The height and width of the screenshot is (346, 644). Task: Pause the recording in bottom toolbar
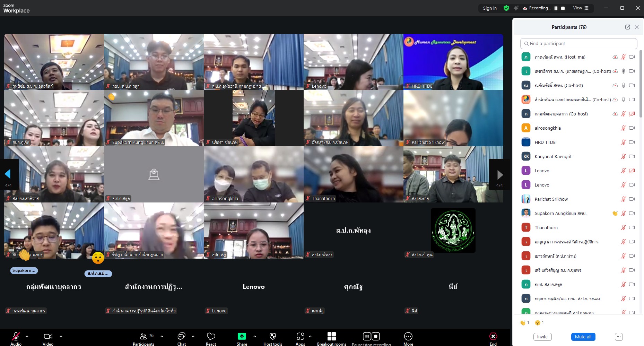(367, 336)
